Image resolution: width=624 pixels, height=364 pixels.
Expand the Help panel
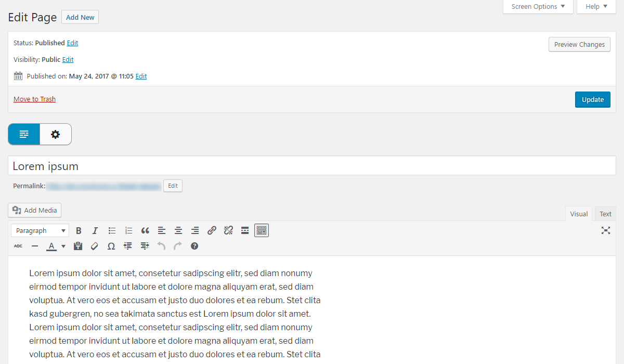coord(596,7)
